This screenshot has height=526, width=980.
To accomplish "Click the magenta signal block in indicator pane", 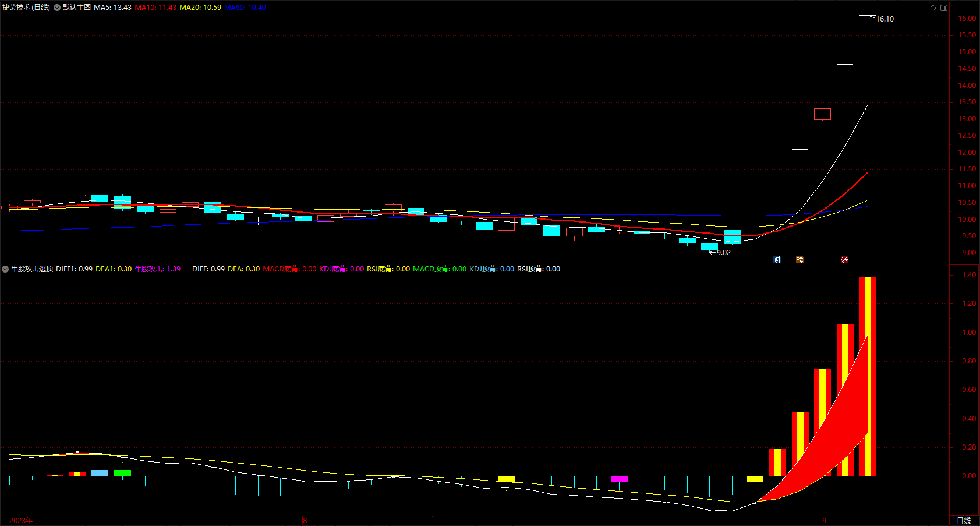I will 619,479.
